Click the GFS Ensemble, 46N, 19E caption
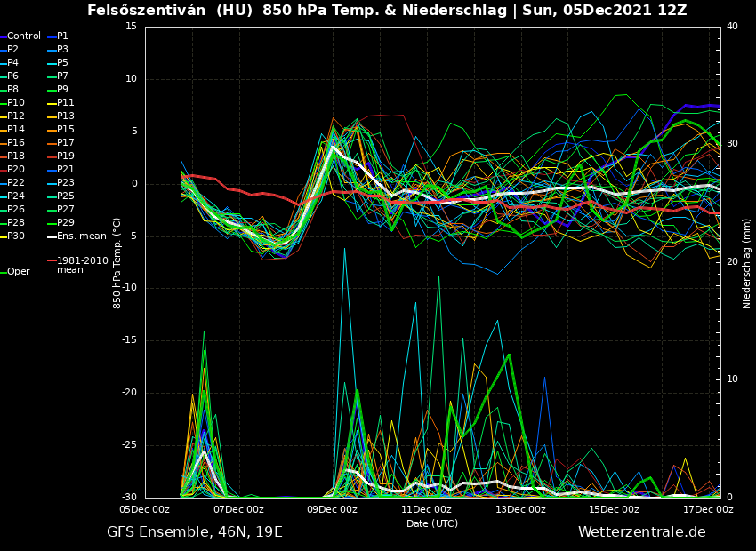 click(195, 532)
